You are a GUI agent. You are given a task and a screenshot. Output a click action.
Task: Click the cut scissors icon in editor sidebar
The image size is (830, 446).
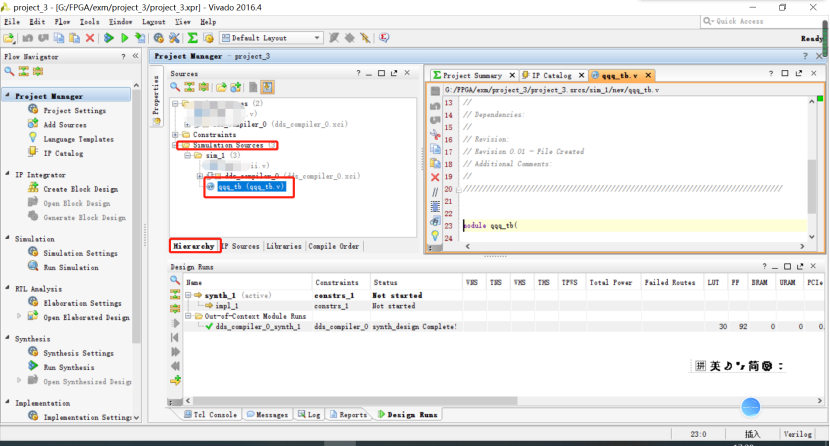point(435,134)
